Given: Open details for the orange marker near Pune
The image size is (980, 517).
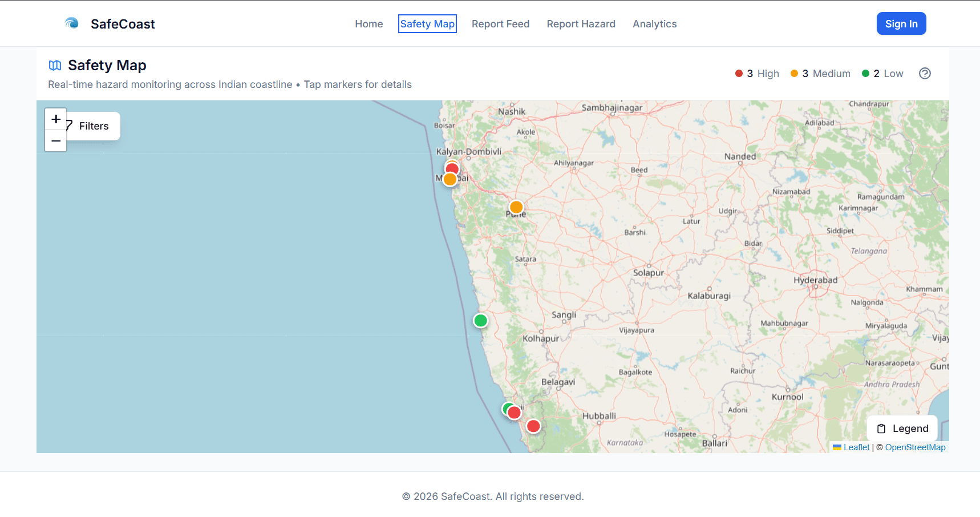Looking at the screenshot, I should tap(516, 207).
